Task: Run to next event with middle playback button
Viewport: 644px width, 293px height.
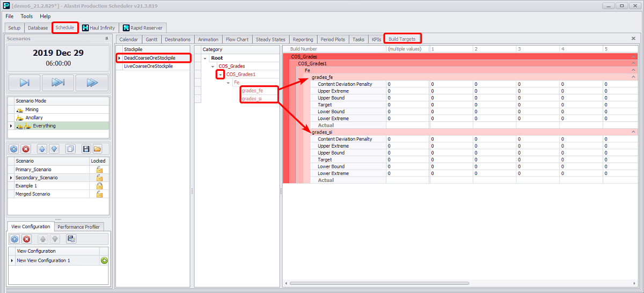Action: pyautogui.click(x=58, y=83)
